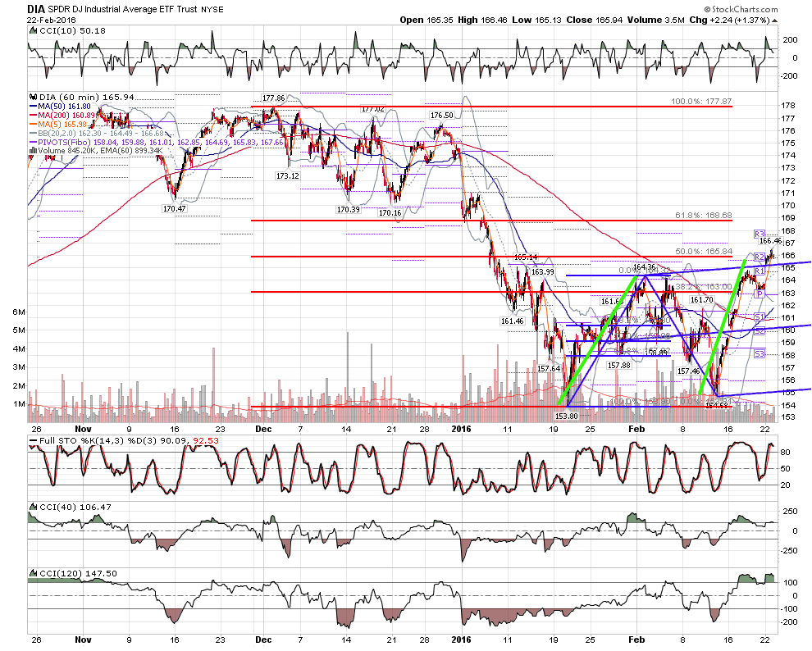Screen dimensions: 812x651
Task: Click the CCI(120) indicator area icon
Action: point(33,573)
